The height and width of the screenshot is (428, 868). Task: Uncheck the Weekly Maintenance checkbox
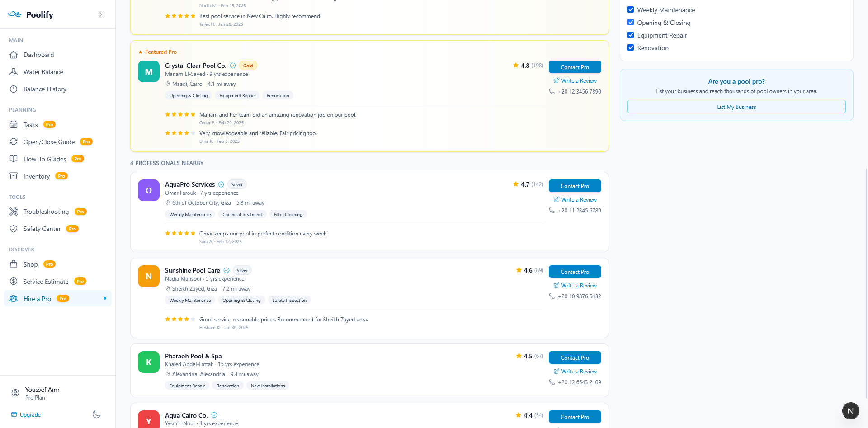631,9
